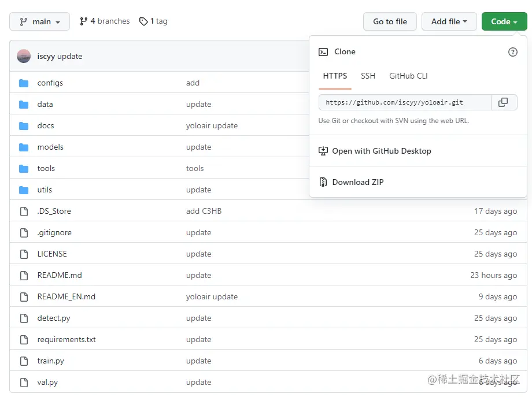This screenshot has height=397, width=532.
Task: Click the .DS_Store file icon
Action: click(x=24, y=212)
